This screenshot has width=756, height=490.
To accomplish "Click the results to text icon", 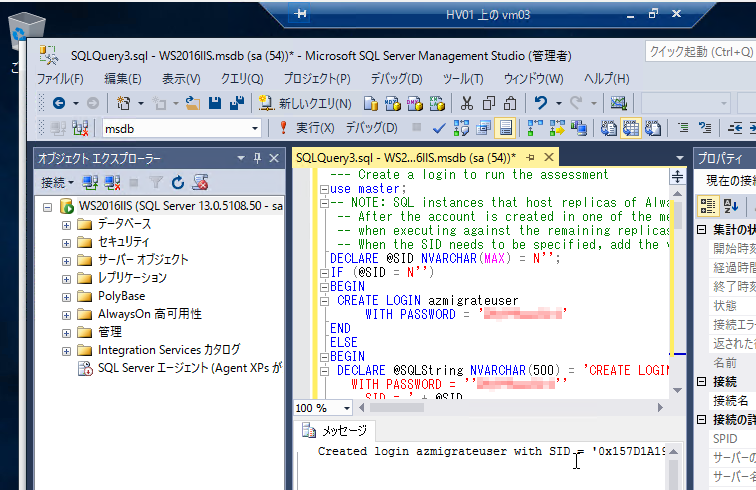I will [609, 128].
